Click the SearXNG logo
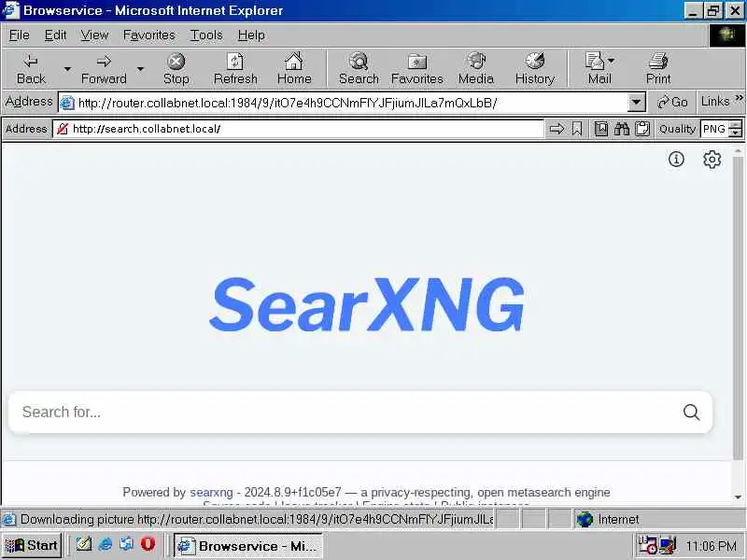747x560 pixels. point(367,305)
